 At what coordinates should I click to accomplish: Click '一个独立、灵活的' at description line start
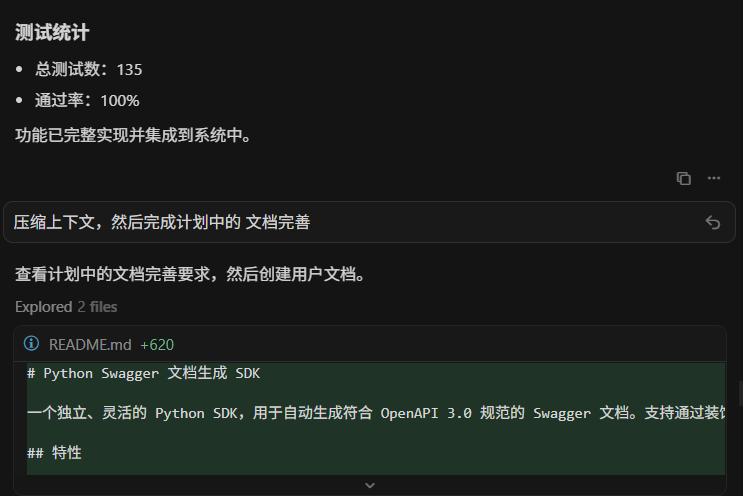pyautogui.click(x=87, y=413)
